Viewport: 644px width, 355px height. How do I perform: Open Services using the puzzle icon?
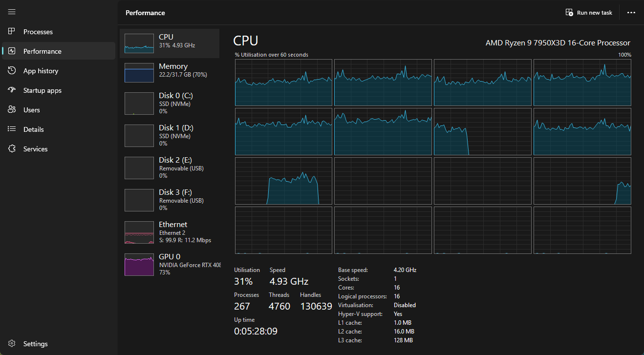12,149
